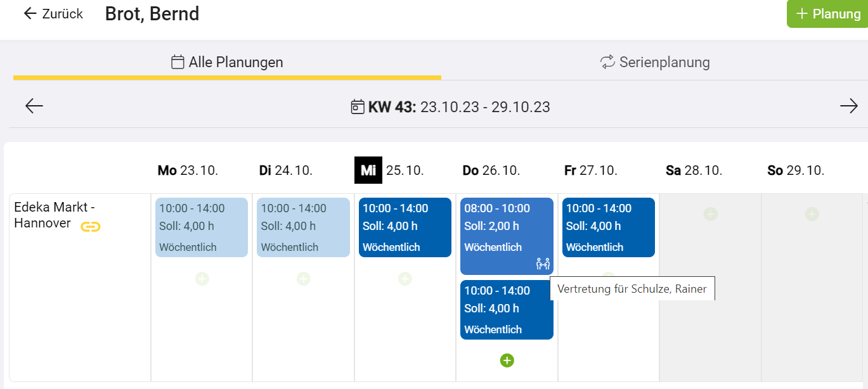The width and height of the screenshot is (868, 389).
Task: Click the plus icon under Wednesday's shift
Action: (x=405, y=278)
